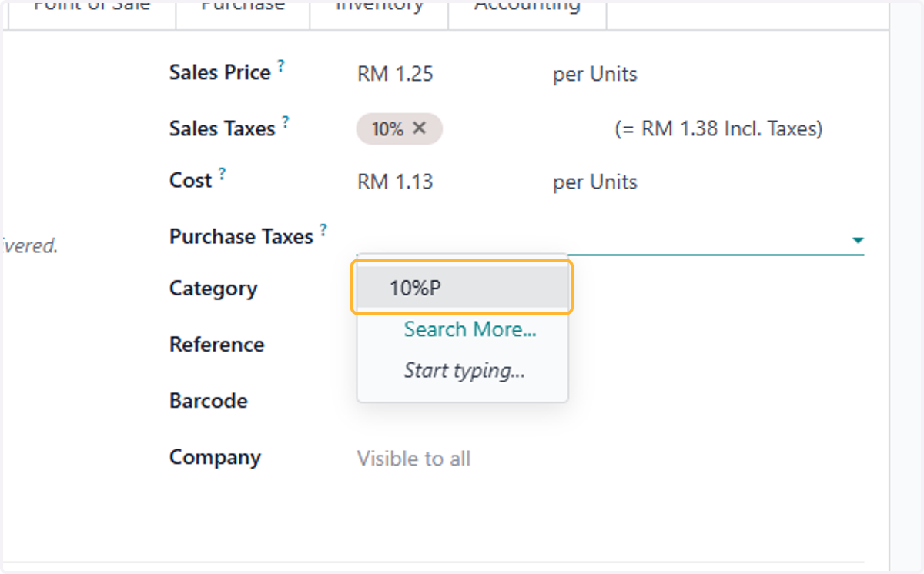The height and width of the screenshot is (574, 924).
Task: Expand the Purchase Taxes dropdown caret
Action: [857, 241]
